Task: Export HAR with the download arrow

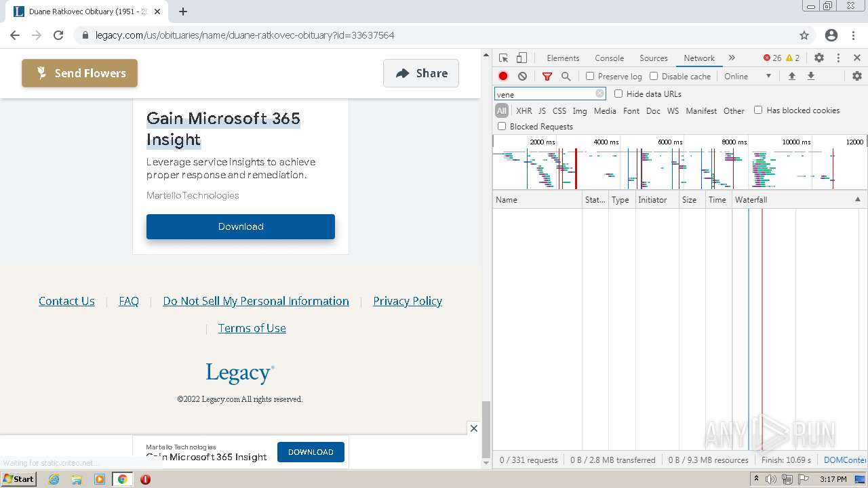Action: 810,76
